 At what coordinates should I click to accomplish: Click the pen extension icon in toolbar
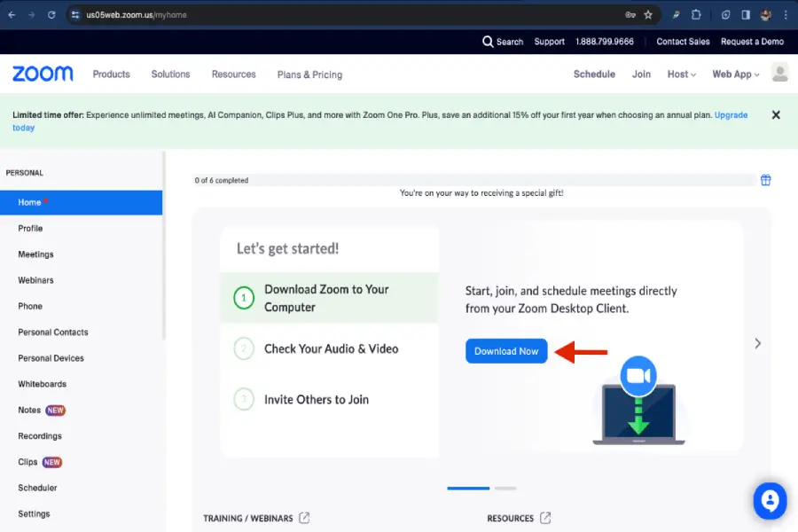(676, 15)
